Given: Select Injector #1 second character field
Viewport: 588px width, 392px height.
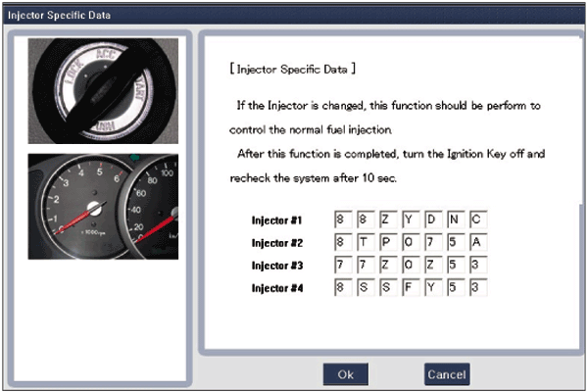Looking at the screenshot, I should pos(366,220).
